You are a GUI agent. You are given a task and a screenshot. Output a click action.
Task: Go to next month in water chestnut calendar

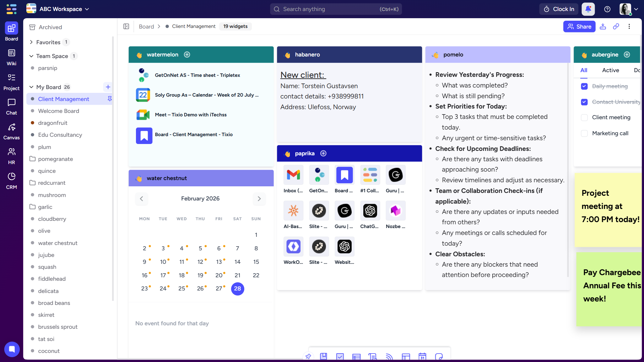(259, 199)
